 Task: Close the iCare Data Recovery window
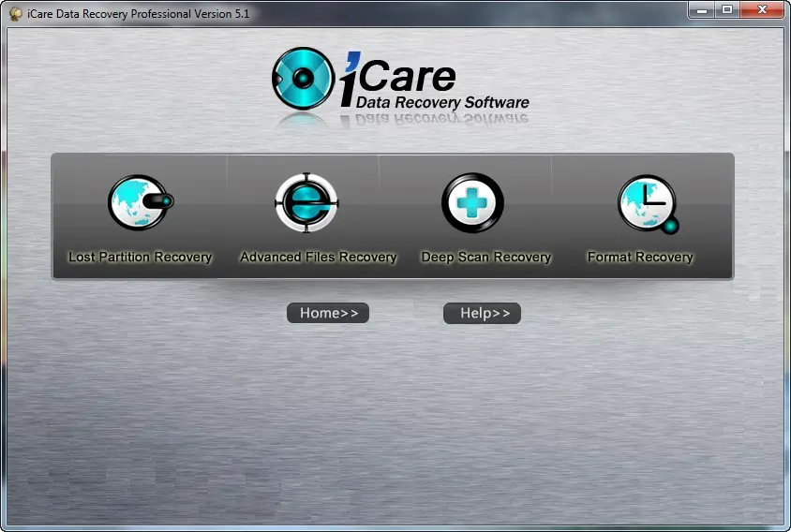click(762, 10)
